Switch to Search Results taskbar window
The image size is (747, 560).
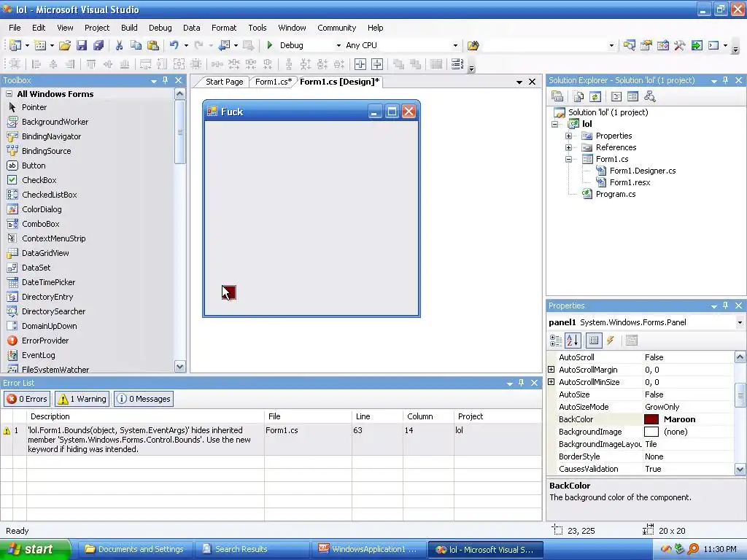tap(252, 550)
